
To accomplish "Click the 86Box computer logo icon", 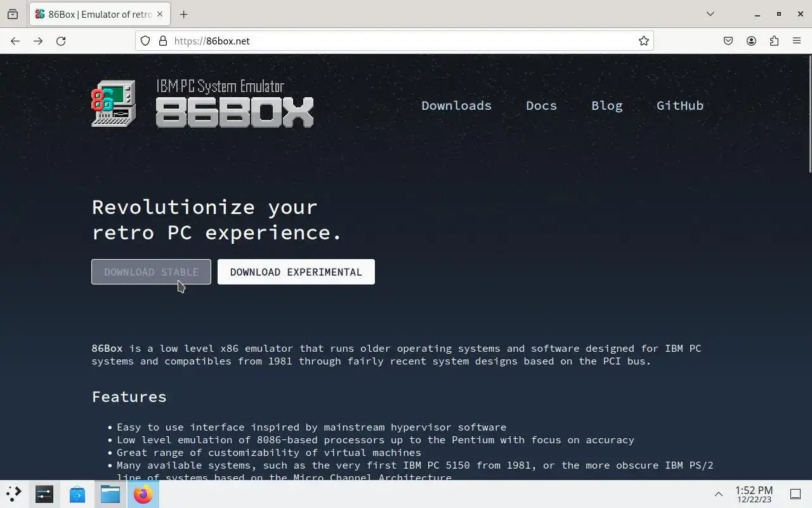I will click(x=114, y=104).
